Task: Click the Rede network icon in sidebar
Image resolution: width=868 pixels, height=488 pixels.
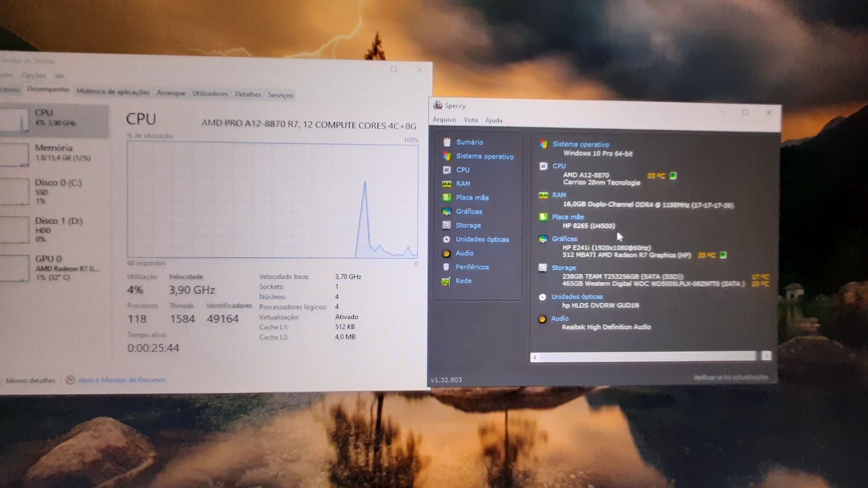Action: [446, 281]
